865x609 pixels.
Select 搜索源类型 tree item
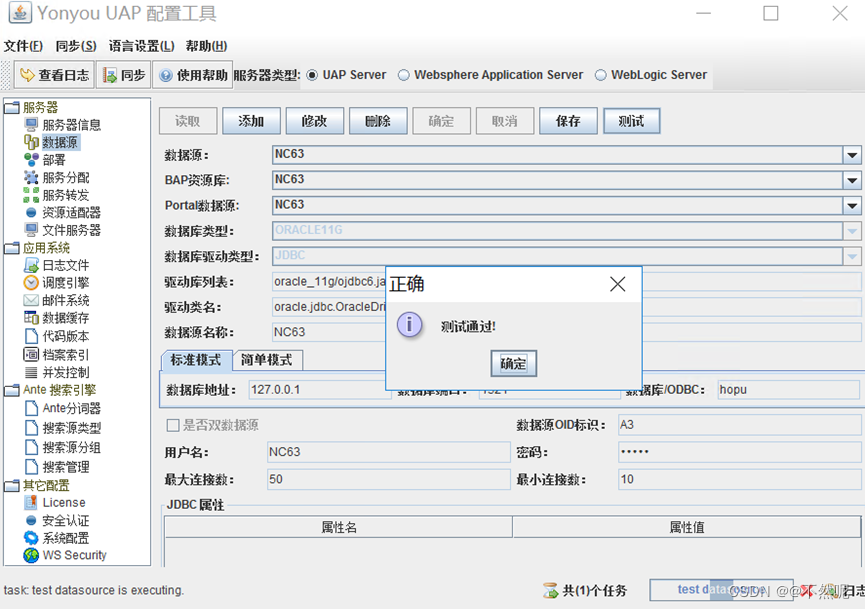72,428
